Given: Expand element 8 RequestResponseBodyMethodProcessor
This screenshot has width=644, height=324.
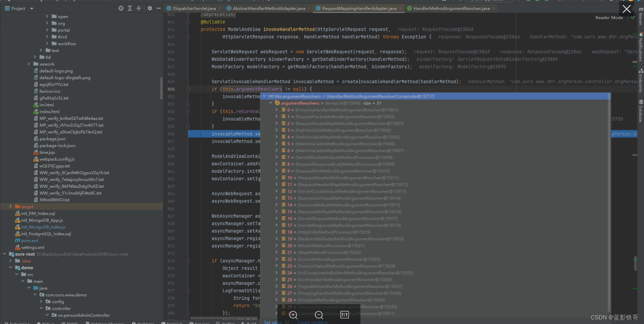Looking at the screenshot, I should point(276,164).
